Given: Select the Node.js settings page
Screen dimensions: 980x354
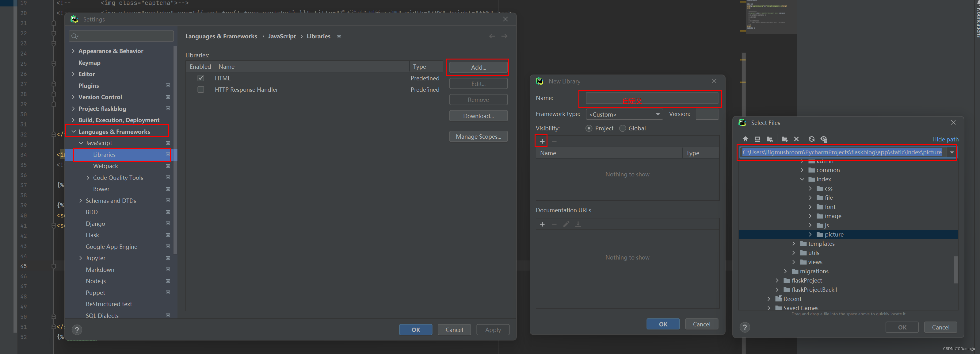Looking at the screenshot, I should pos(96,281).
